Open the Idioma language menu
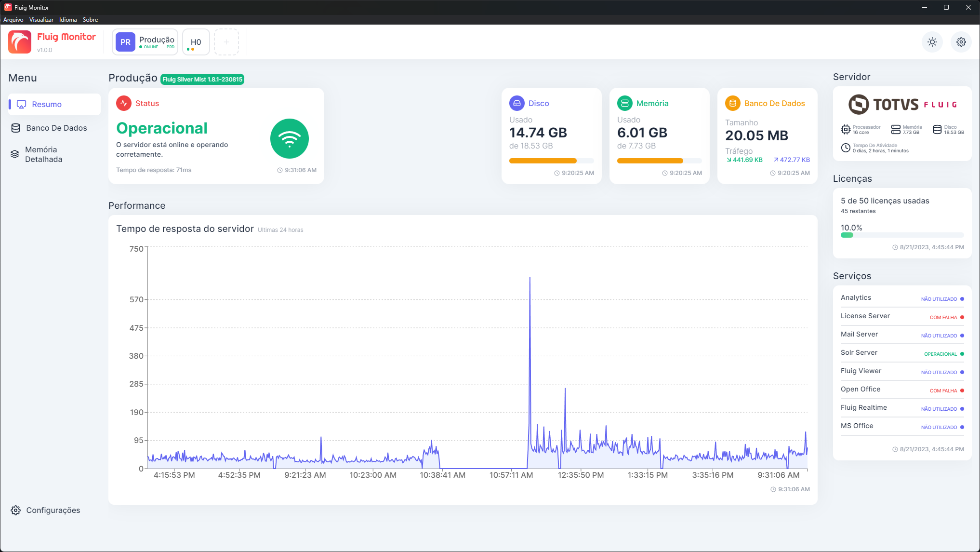Image resolution: width=980 pixels, height=552 pixels. 68,20
